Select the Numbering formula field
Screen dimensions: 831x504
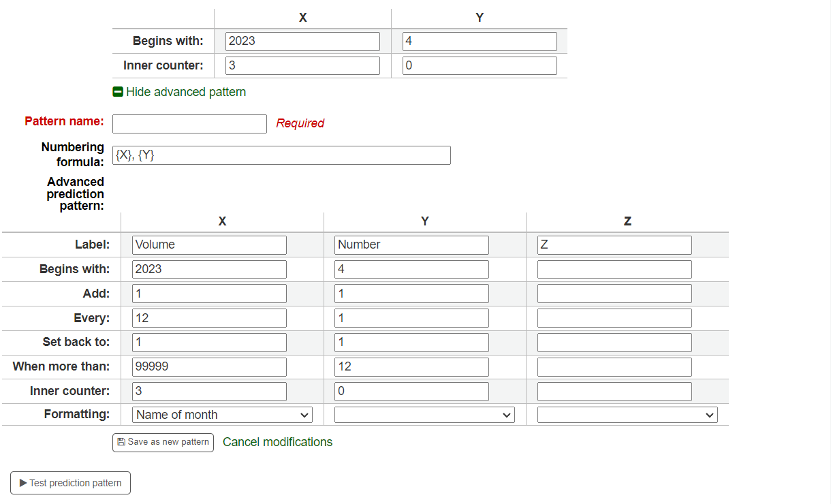(x=281, y=155)
